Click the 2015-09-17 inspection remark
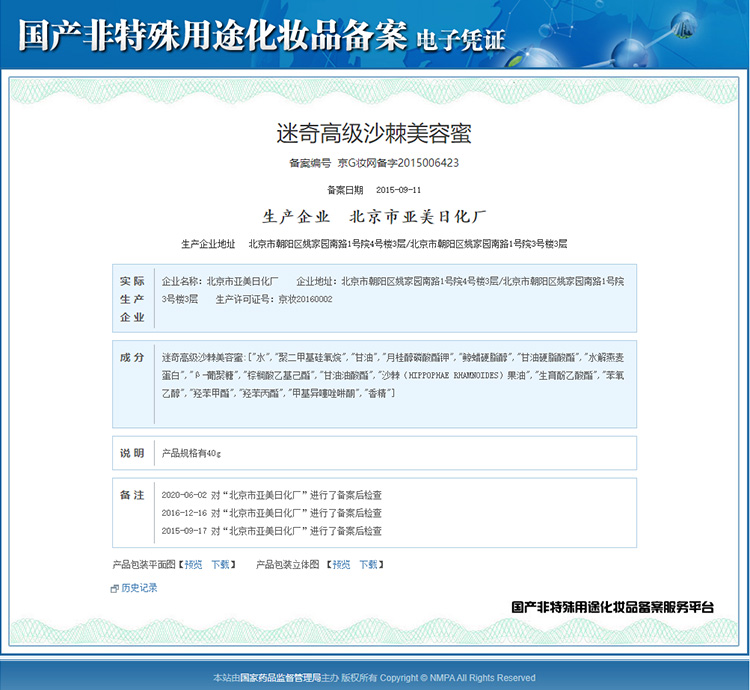The image size is (750, 690). [x=272, y=531]
